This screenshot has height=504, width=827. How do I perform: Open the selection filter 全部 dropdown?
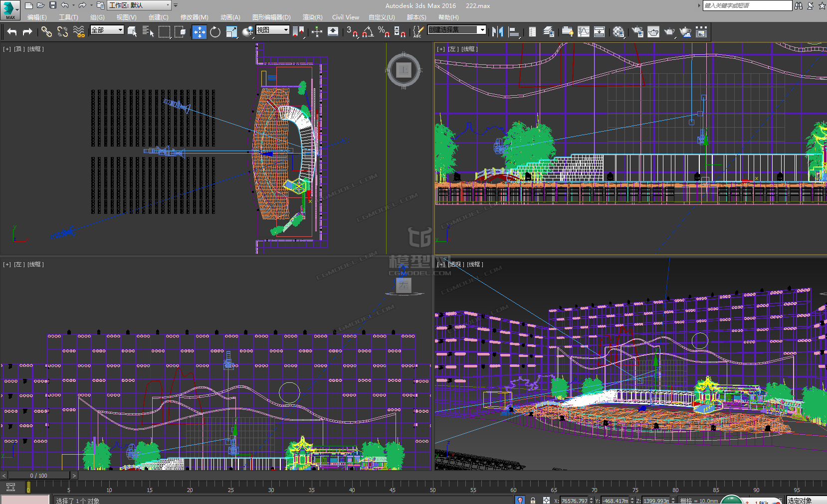pyautogui.click(x=107, y=30)
